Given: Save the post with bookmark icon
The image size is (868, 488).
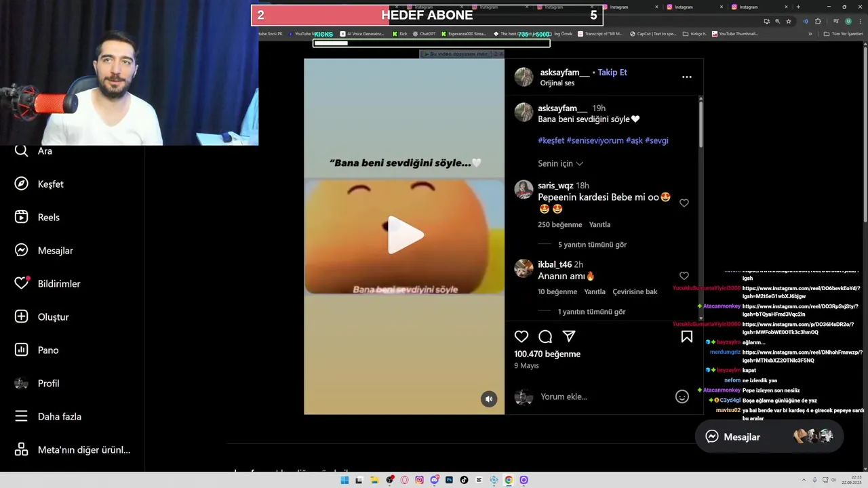Looking at the screenshot, I should 687,337.
